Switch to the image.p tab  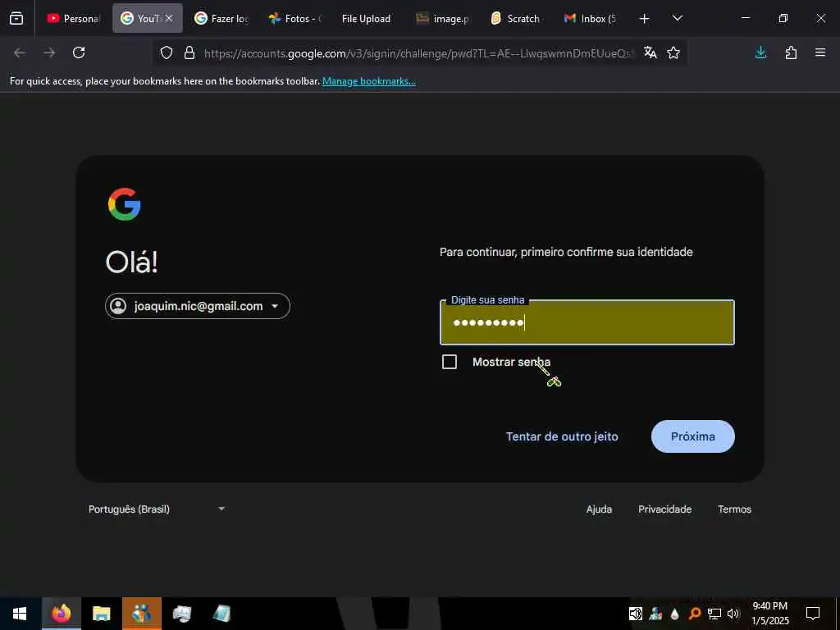[443, 18]
